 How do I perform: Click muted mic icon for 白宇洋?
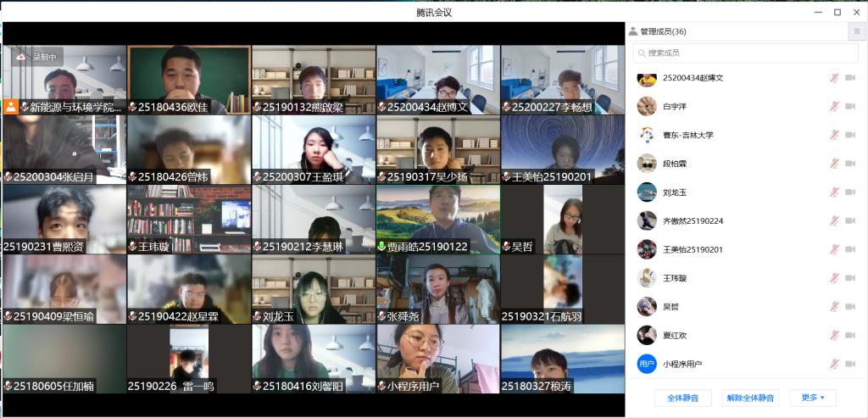pos(834,106)
